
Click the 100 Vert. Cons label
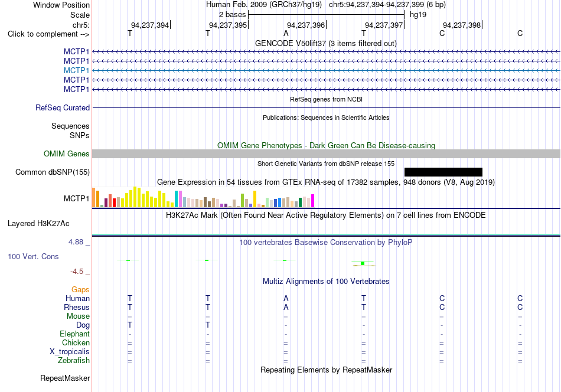click(33, 256)
